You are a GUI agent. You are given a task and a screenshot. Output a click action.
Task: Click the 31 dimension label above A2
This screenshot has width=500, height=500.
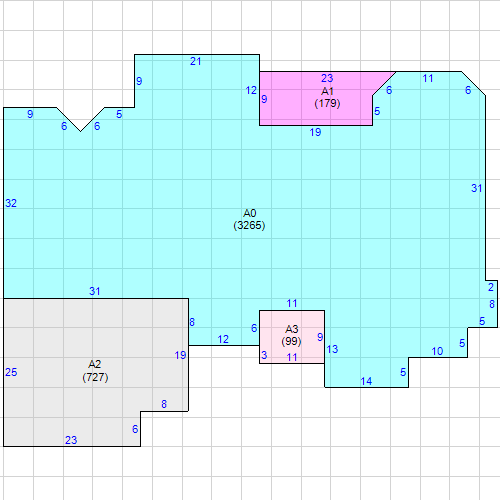coord(95,291)
